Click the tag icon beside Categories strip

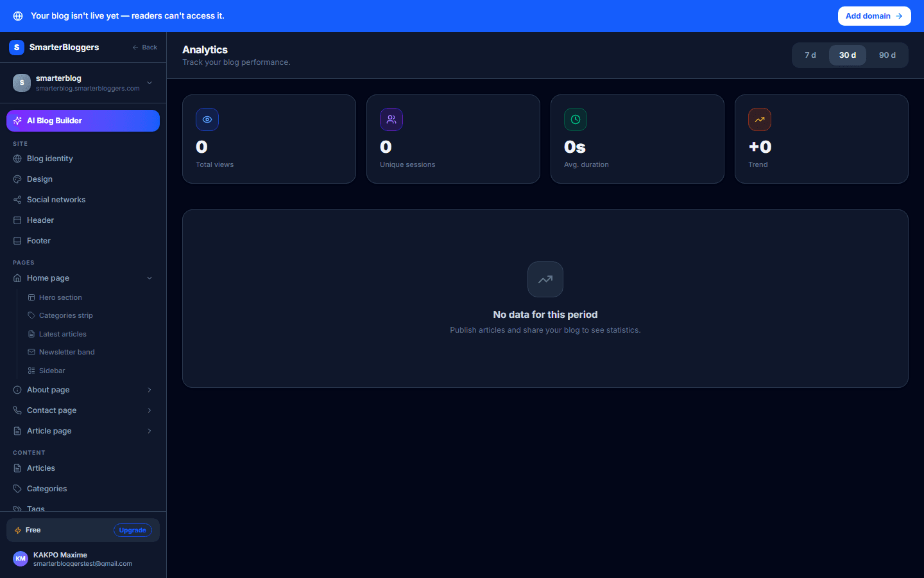coord(31,315)
